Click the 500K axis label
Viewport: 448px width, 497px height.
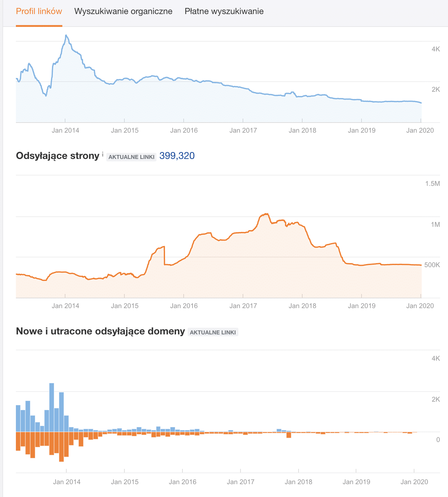pyautogui.click(x=432, y=265)
